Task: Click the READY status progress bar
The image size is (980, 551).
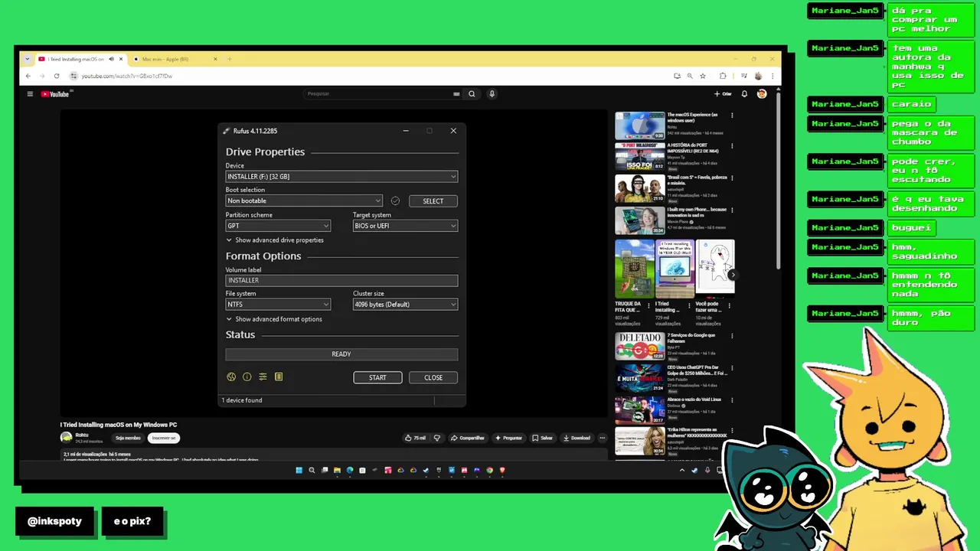Action: [x=341, y=354]
